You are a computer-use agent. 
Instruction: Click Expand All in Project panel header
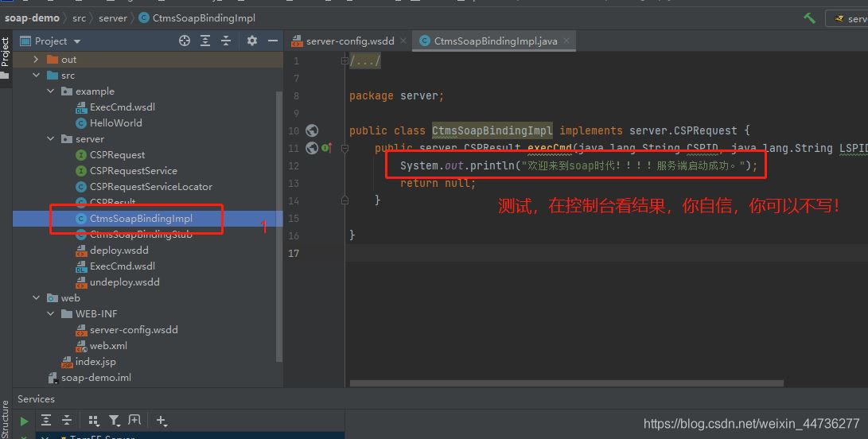pyautogui.click(x=205, y=41)
